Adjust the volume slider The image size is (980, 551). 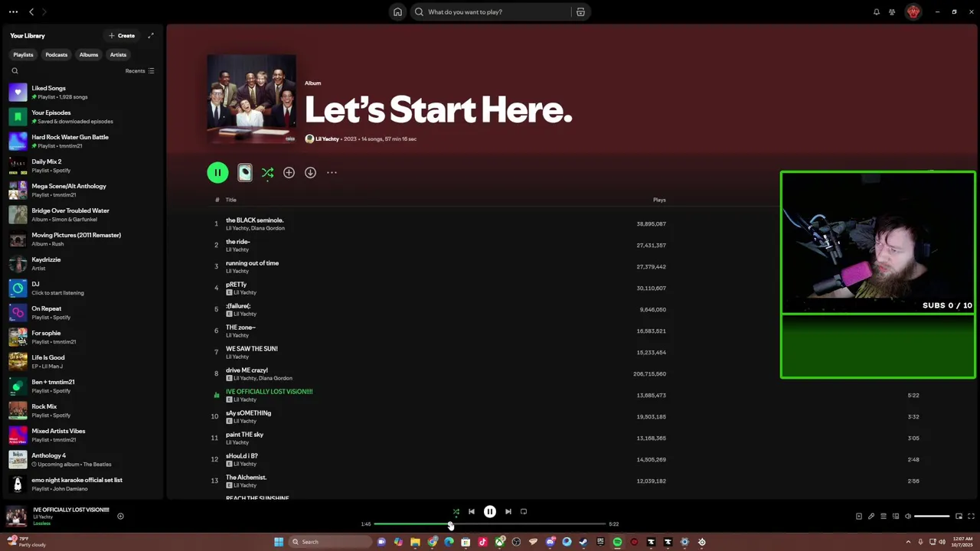pyautogui.click(x=932, y=516)
